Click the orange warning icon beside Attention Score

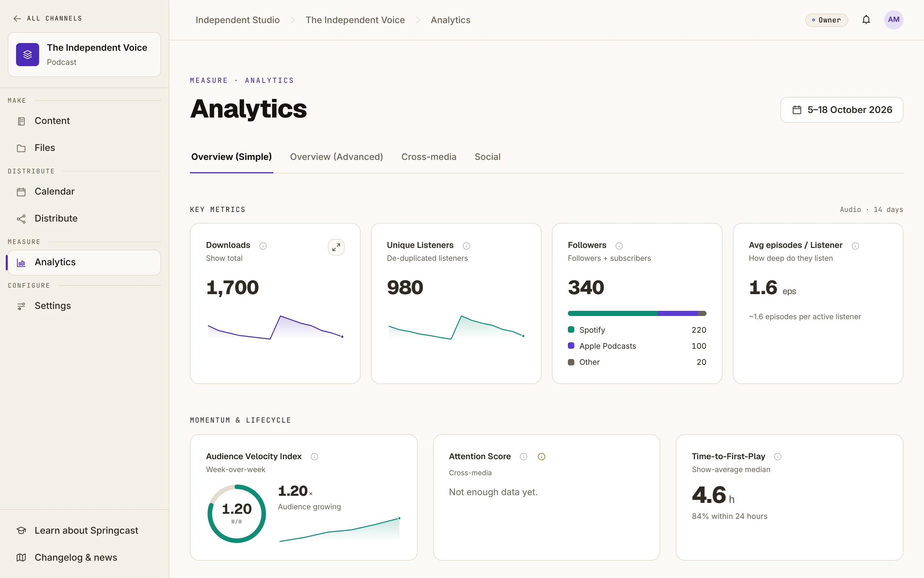pos(542,456)
